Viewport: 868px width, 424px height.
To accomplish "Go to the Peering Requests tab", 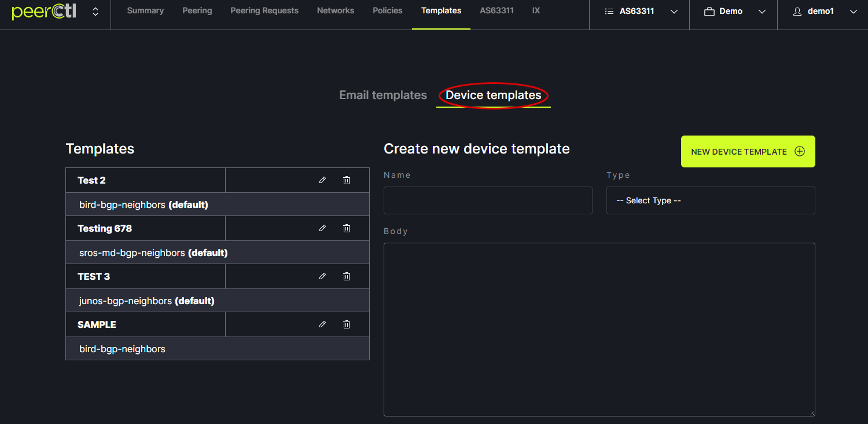I will [x=264, y=10].
